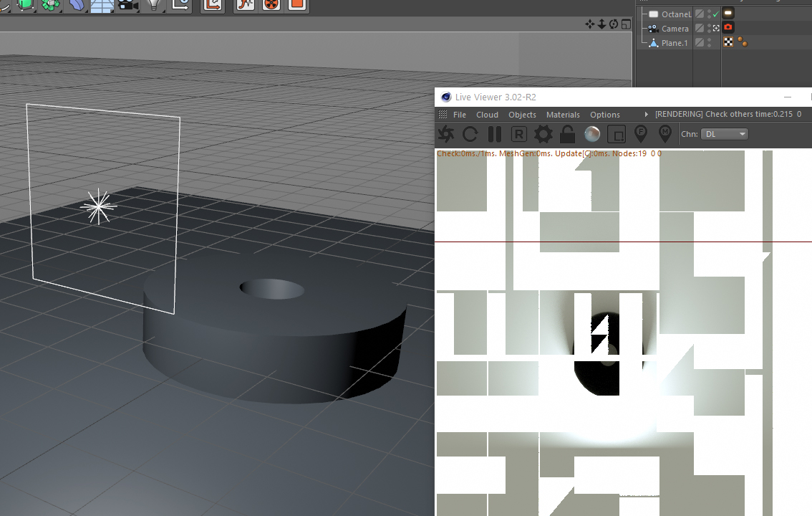The height and width of the screenshot is (516, 812).
Task: Click the orange film reel render icon
Action: click(271, 5)
